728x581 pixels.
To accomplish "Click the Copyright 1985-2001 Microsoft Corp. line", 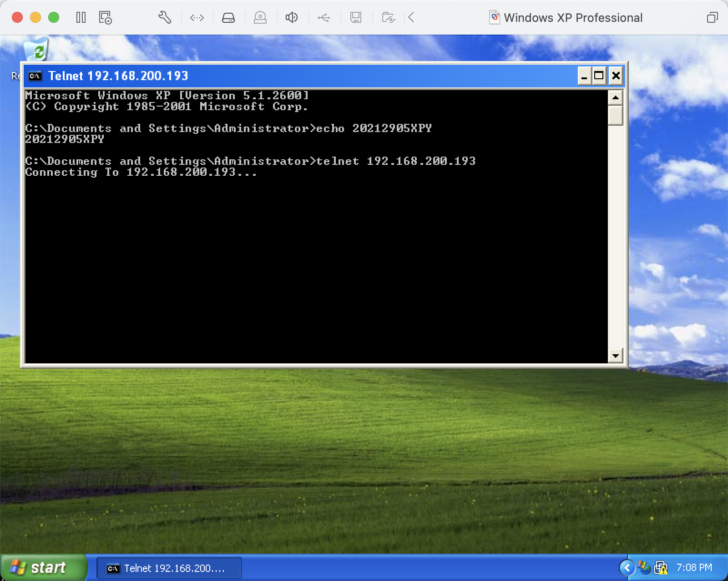I will (167, 107).
